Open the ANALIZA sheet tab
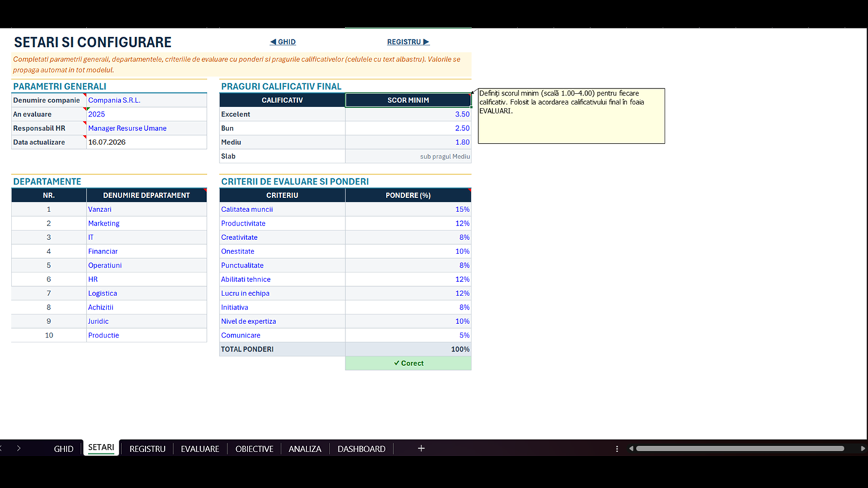Viewport: 868px width, 488px height. point(305,449)
